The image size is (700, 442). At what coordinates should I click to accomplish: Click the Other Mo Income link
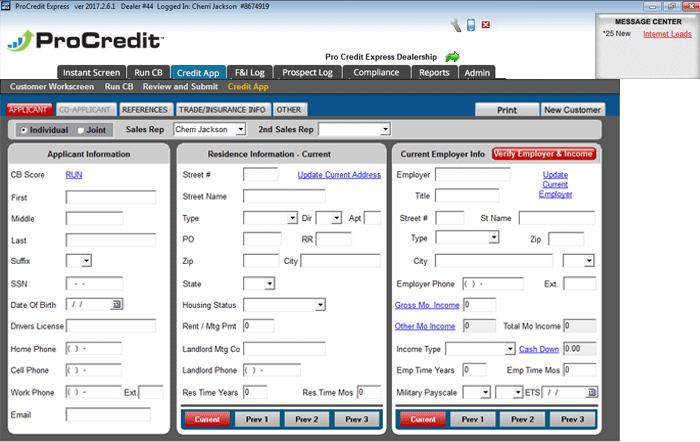425,326
